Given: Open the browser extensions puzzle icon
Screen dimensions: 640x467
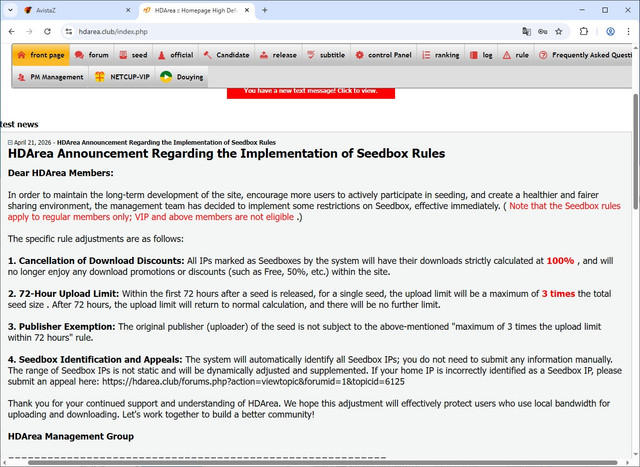Looking at the screenshot, I should (x=584, y=31).
